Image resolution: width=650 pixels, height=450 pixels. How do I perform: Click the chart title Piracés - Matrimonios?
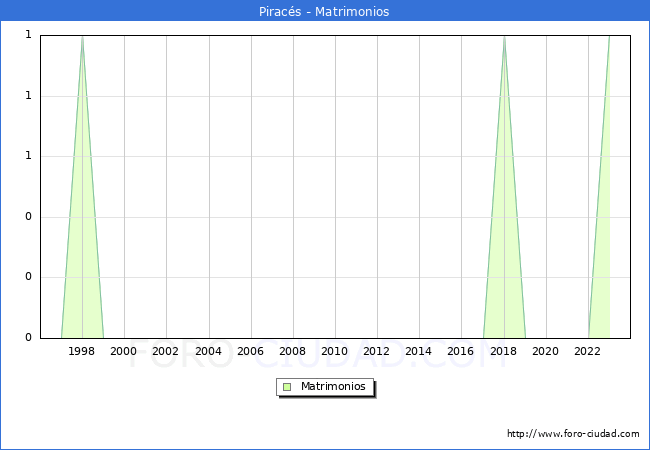(x=325, y=12)
